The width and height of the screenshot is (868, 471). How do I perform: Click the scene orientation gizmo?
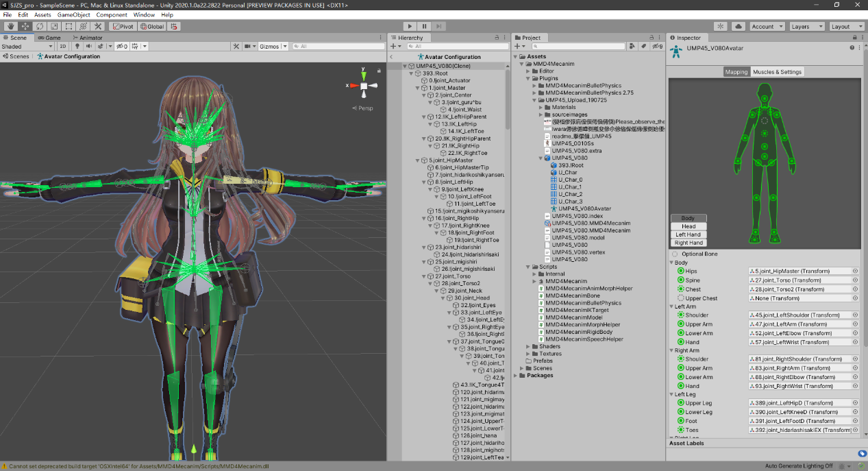click(x=364, y=86)
